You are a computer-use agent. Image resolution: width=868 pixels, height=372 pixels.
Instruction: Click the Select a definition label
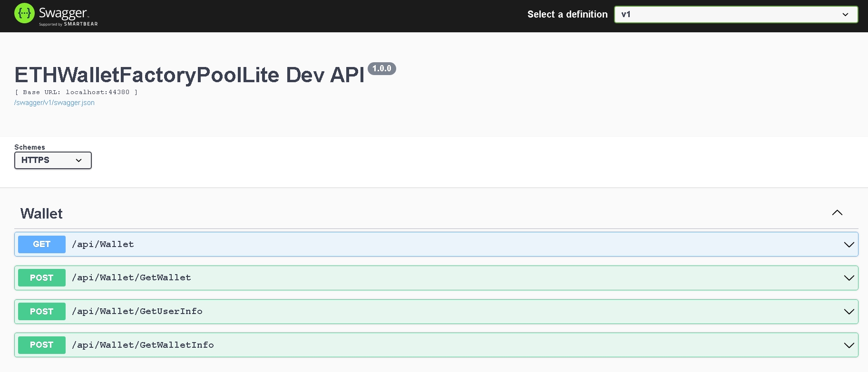(567, 14)
